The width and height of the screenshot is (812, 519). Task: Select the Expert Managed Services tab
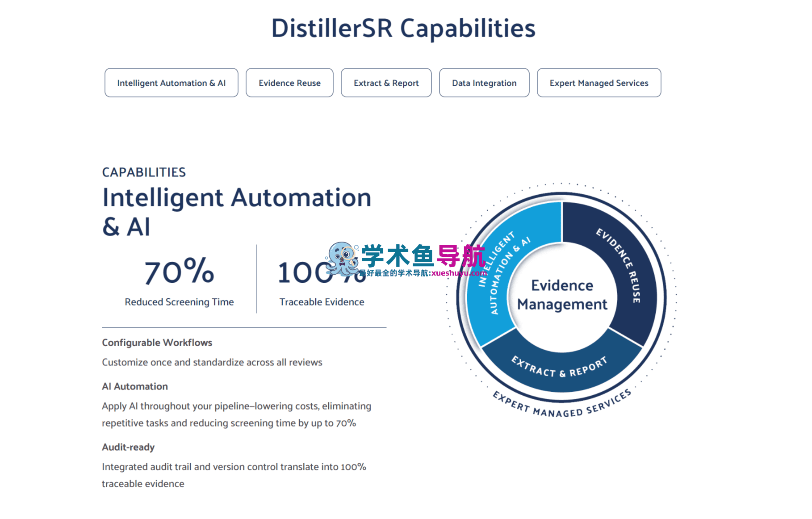[x=599, y=83]
